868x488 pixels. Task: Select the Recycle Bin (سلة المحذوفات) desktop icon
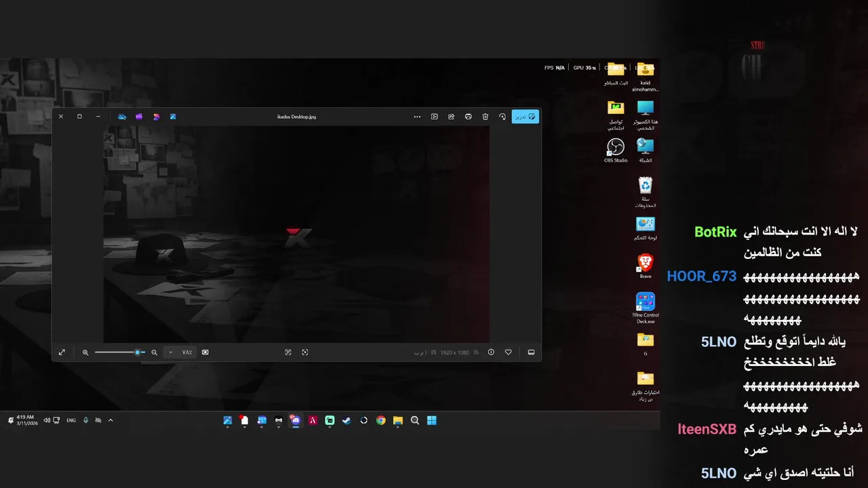[x=646, y=192]
